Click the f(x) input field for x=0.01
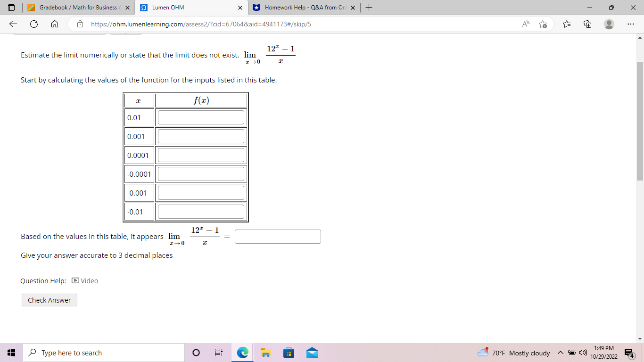 point(200,117)
